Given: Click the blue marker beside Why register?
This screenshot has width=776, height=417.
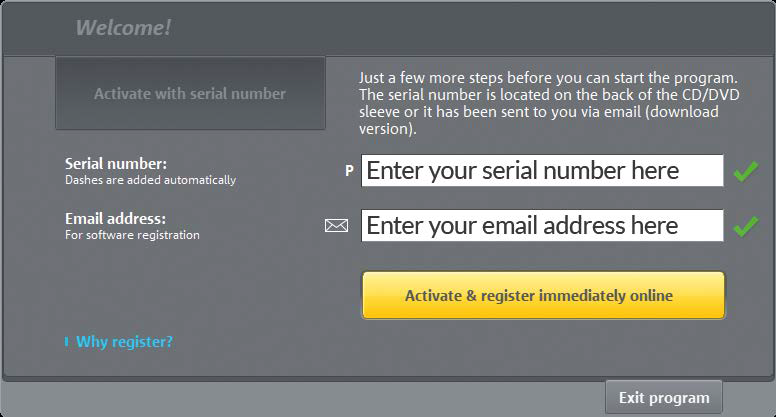Looking at the screenshot, I should click(67, 342).
